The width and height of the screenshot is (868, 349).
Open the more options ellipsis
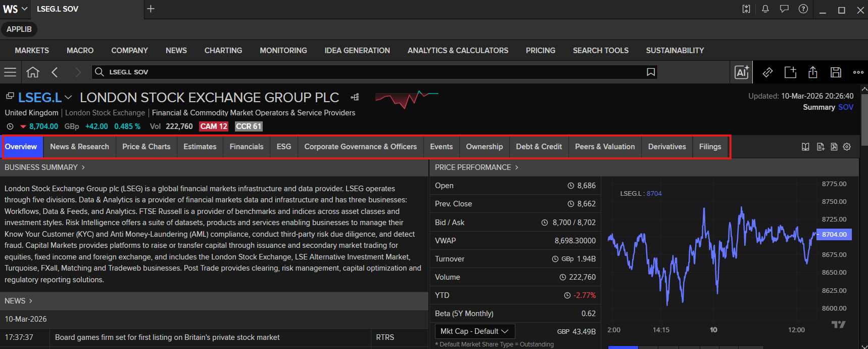click(858, 72)
